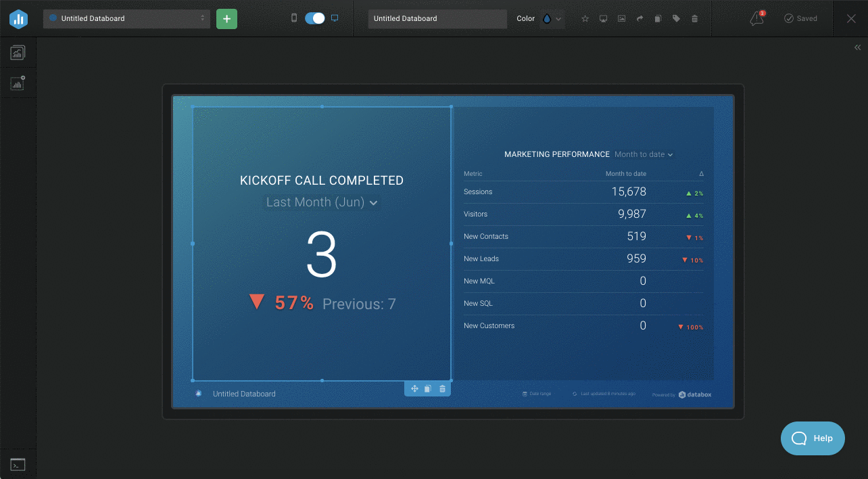Click the Date range footer link
The width and height of the screenshot is (868, 479).
click(537, 394)
